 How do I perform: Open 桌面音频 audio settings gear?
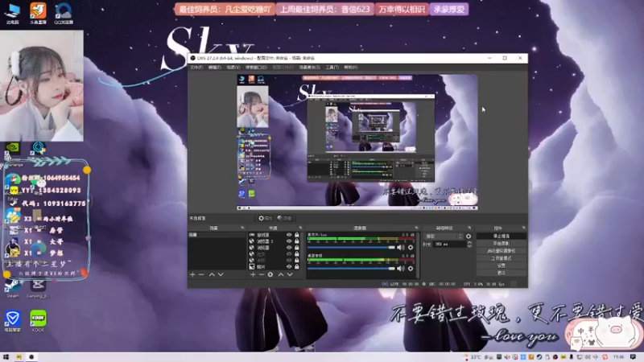(x=411, y=269)
